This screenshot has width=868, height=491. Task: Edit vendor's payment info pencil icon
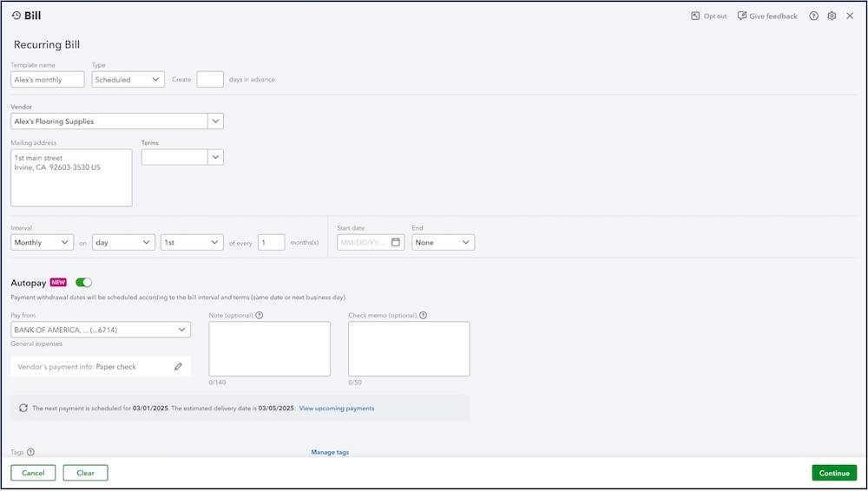(178, 366)
